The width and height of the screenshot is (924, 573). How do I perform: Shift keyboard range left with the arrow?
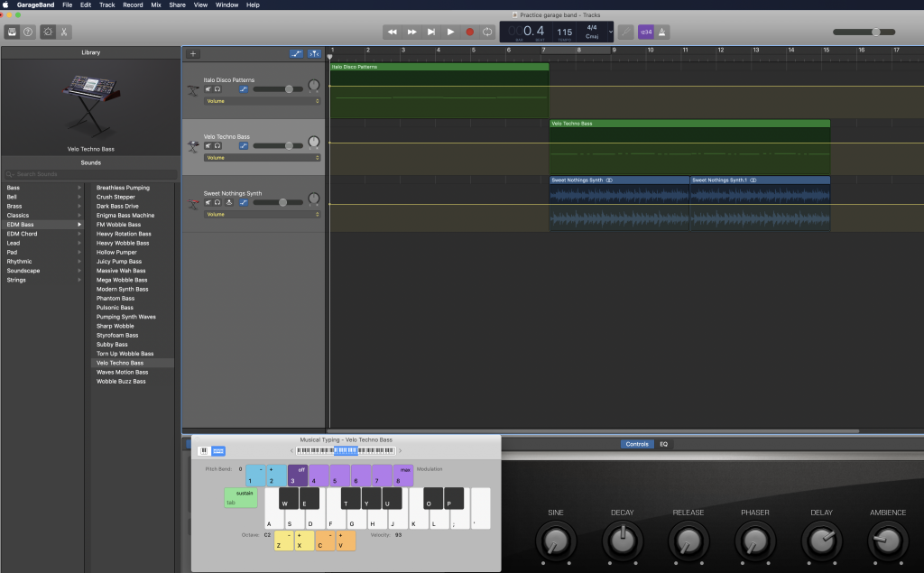click(x=291, y=451)
